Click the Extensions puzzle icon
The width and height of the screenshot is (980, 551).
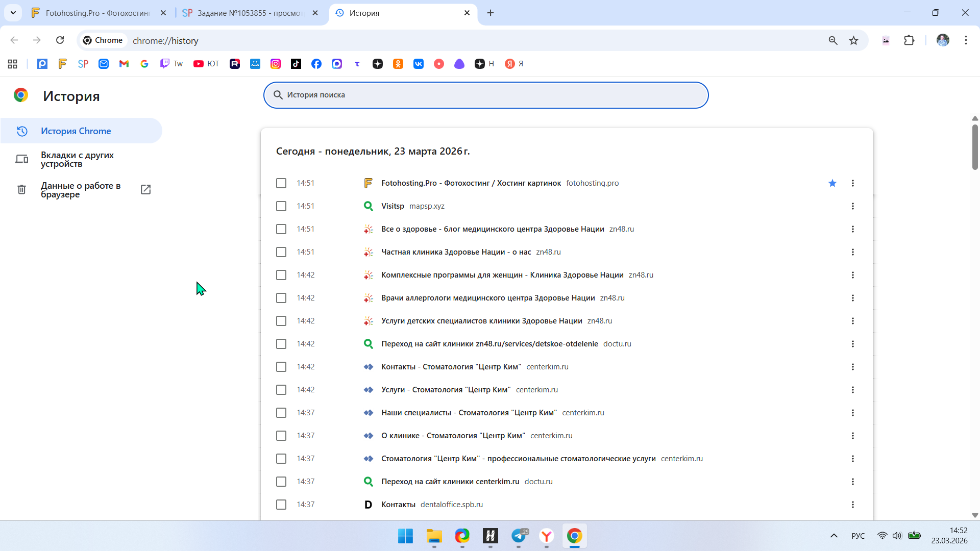909,40
